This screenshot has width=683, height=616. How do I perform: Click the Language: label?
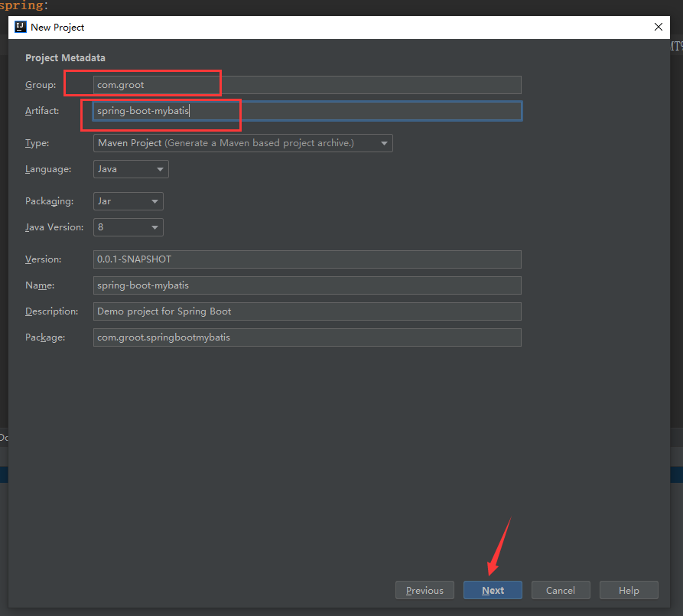click(x=48, y=169)
